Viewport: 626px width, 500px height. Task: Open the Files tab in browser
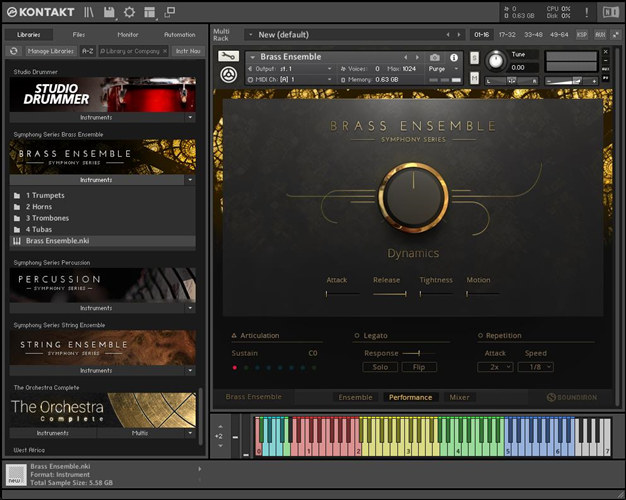[x=79, y=34]
